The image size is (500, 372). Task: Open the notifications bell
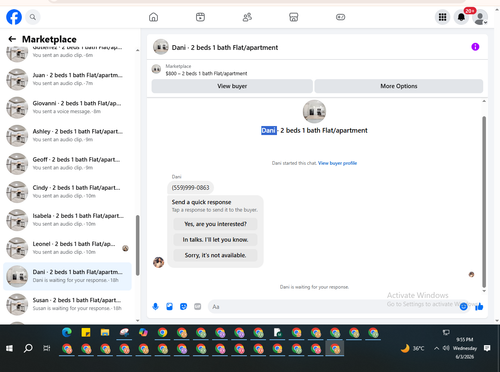461,17
